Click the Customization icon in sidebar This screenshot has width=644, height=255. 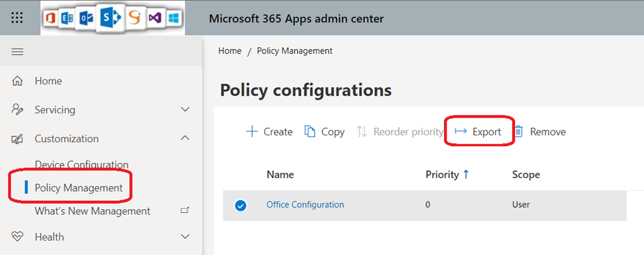18,139
